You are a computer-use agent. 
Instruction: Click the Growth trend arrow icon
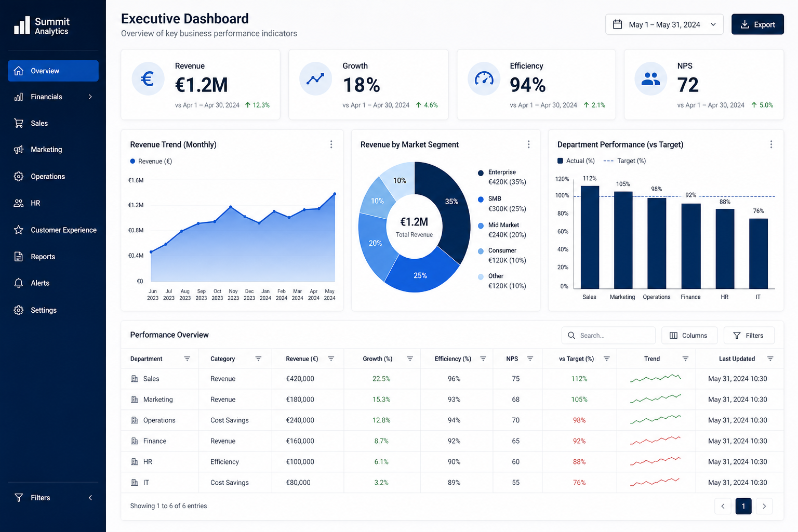coord(315,79)
